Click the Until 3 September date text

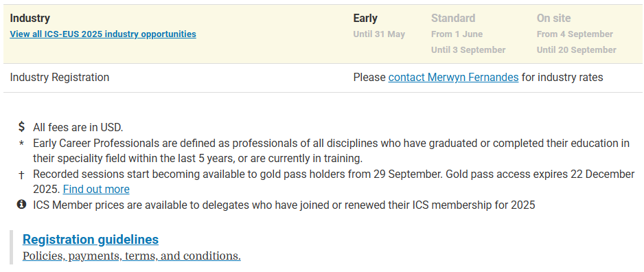click(x=468, y=49)
